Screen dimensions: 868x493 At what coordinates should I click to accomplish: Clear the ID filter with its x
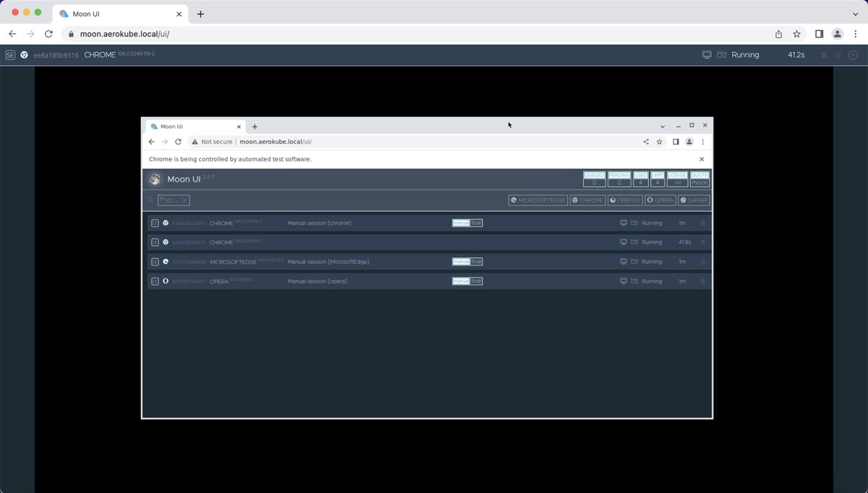tap(184, 200)
